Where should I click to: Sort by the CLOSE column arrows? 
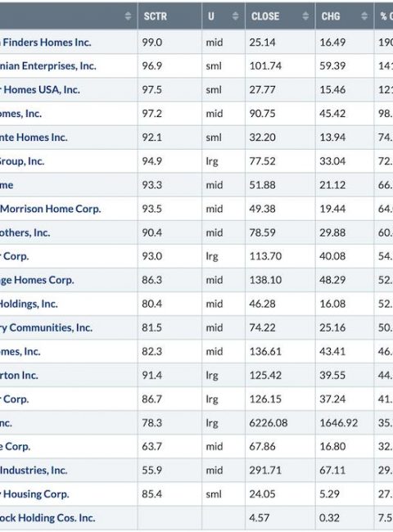[x=305, y=16]
